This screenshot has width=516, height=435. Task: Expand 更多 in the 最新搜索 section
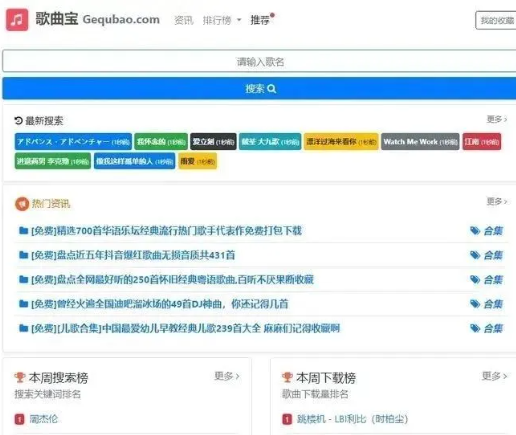(497, 119)
